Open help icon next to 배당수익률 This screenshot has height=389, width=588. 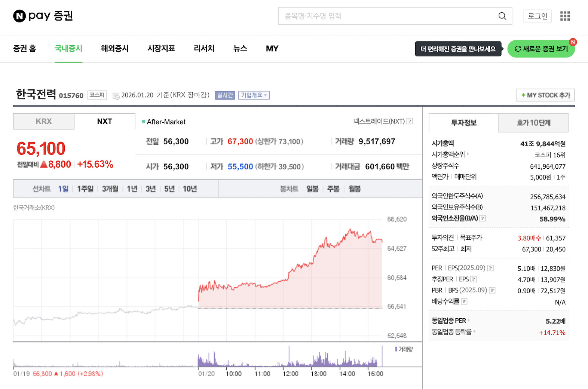click(464, 301)
